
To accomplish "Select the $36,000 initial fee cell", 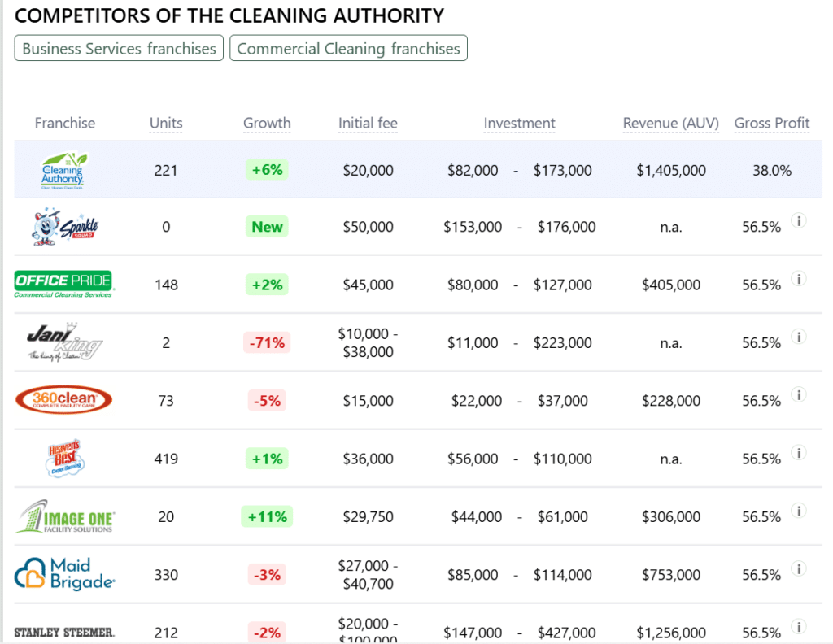I will tap(368, 459).
